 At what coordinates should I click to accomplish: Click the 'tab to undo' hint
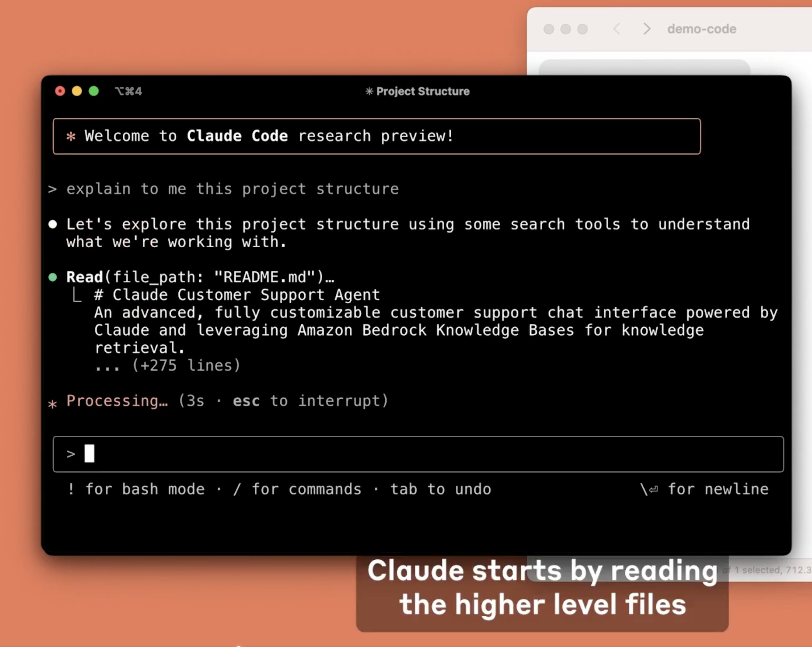tap(441, 489)
